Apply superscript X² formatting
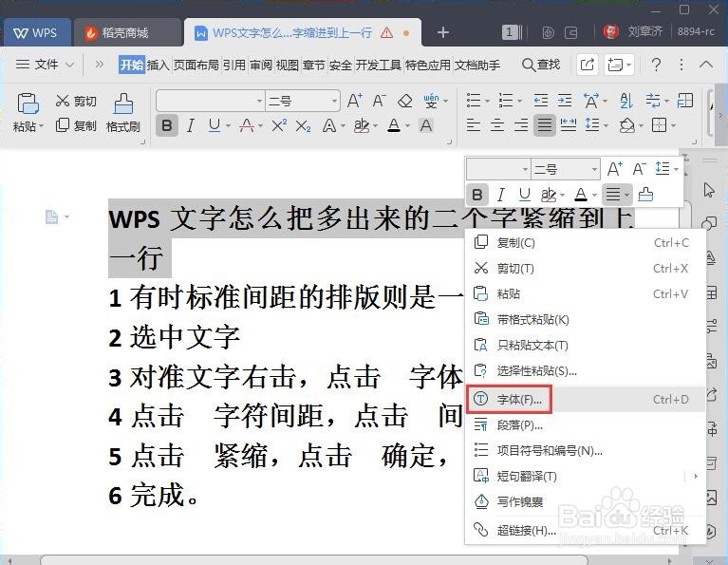Viewport: 728px width, 565px height. click(x=279, y=125)
